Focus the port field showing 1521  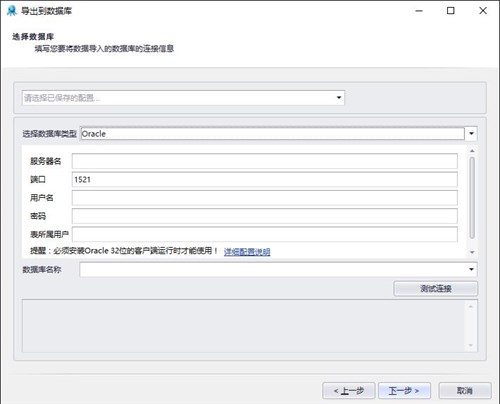(265, 180)
